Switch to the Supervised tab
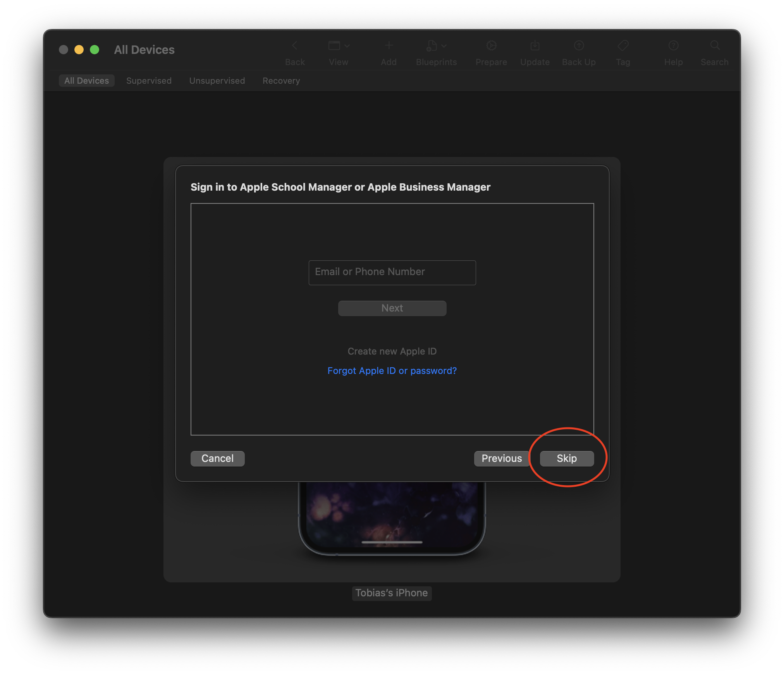 (x=149, y=81)
